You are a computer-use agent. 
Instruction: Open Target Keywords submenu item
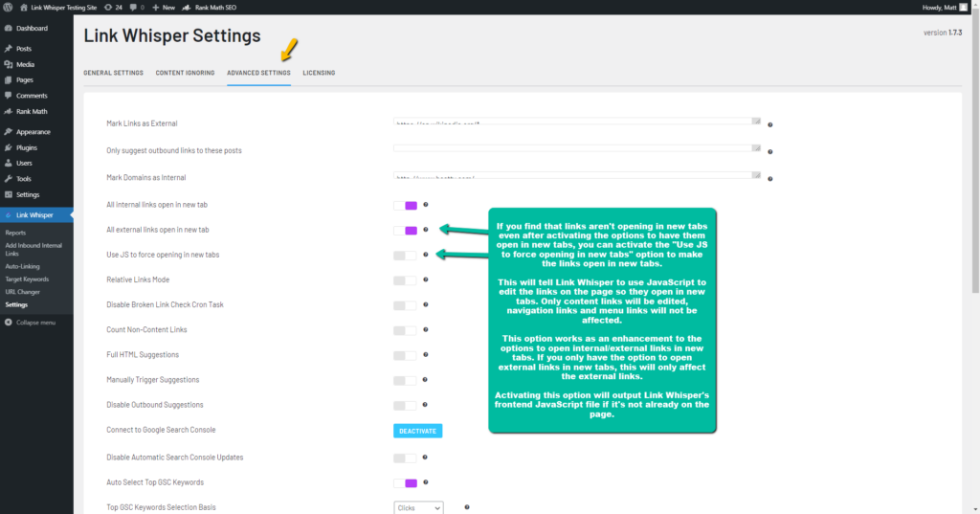coord(27,279)
